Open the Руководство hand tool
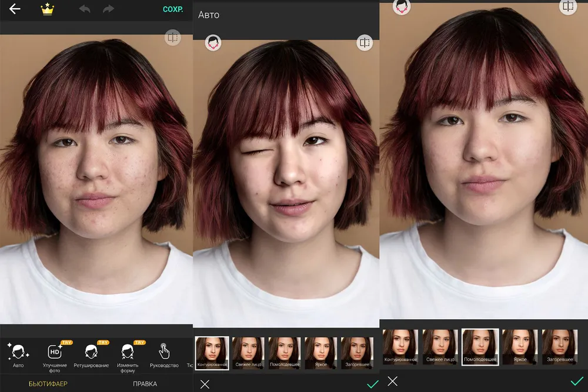 coord(164,356)
